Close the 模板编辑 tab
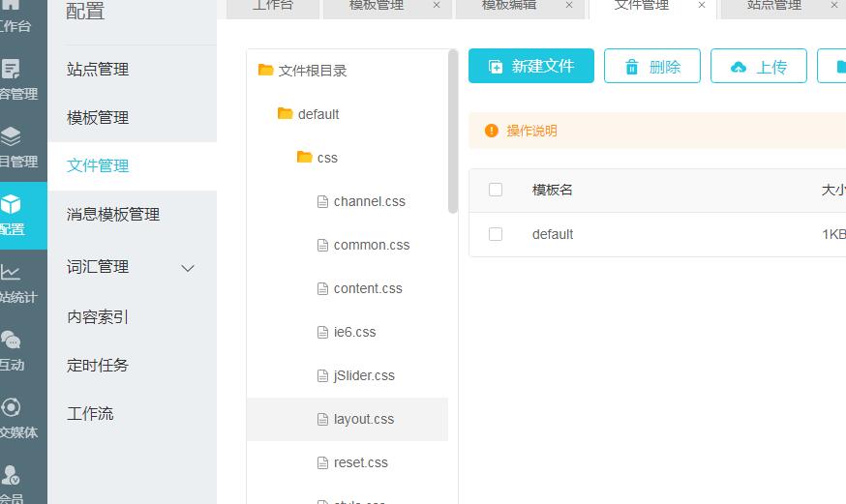The width and height of the screenshot is (846, 504). (x=569, y=6)
